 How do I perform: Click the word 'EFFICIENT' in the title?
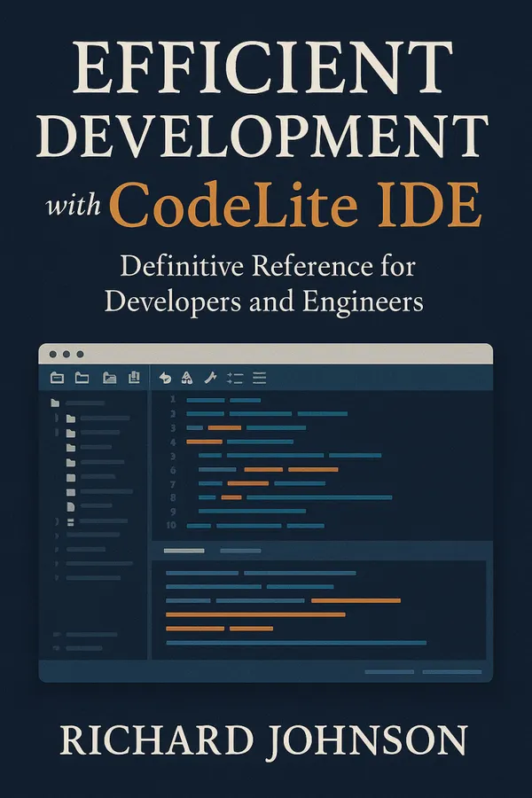tap(262, 67)
